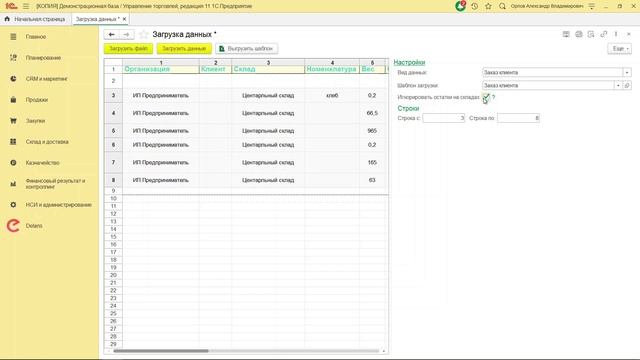This screenshot has width=640, height=360.
Task: Toggle Игнорировать остатки на складах checkbox
Action: [x=485, y=97]
